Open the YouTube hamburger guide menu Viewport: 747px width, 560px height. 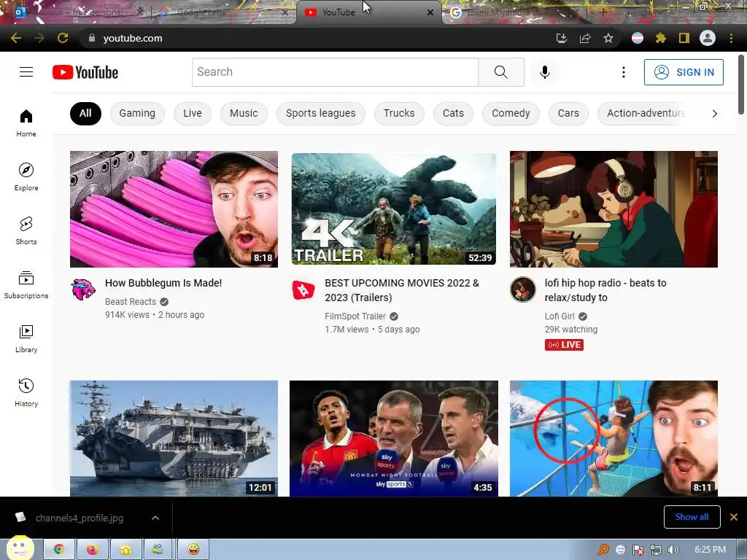point(26,72)
